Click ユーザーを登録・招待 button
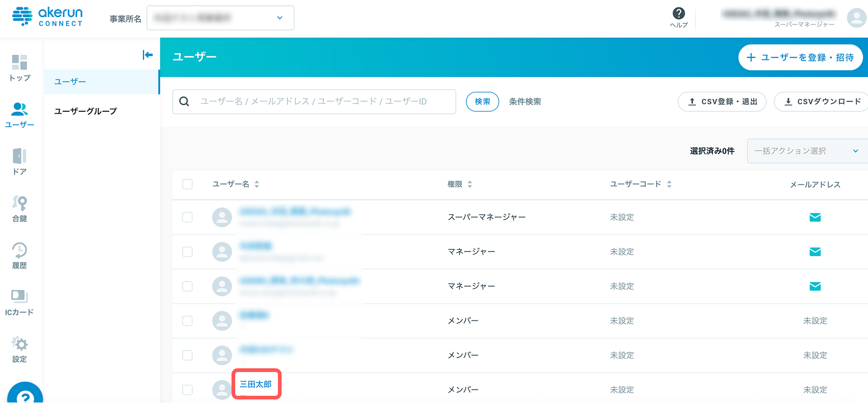The height and width of the screenshot is (408, 868). point(801,57)
